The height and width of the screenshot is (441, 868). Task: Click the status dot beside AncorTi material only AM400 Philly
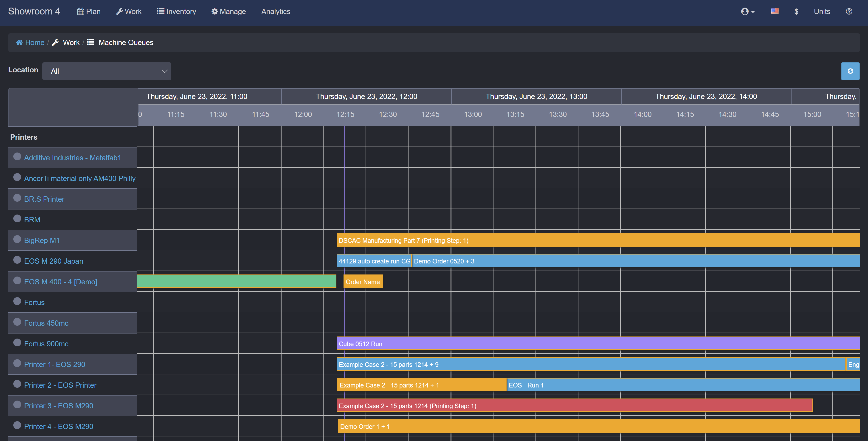point(17,177)
